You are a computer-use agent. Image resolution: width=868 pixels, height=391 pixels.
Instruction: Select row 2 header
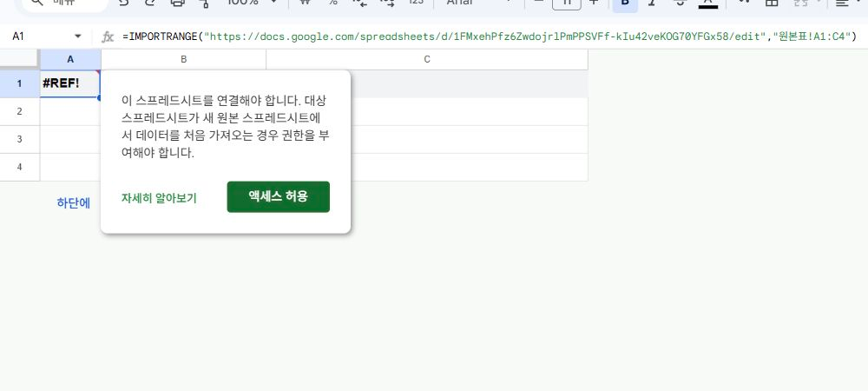pyautogui.click(x=19, y=111)
